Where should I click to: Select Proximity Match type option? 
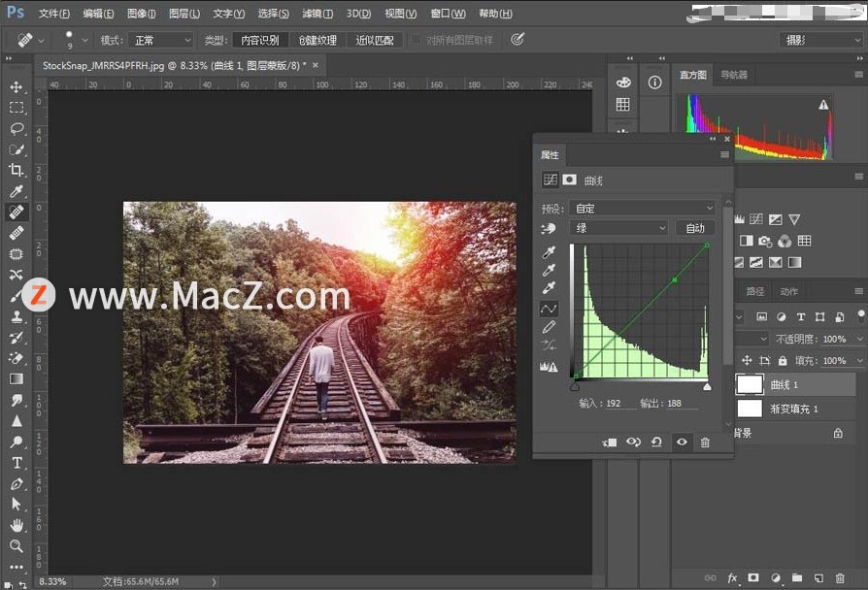[375, 40]
